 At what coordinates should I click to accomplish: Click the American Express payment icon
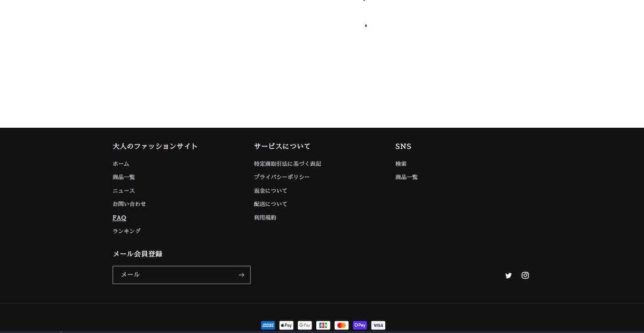(x=268, y=325)
